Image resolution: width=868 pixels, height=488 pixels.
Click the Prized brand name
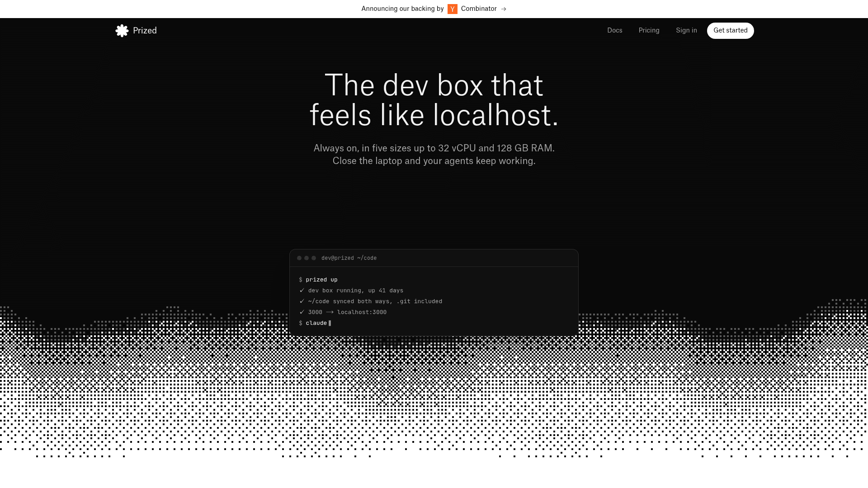[145, 31]
